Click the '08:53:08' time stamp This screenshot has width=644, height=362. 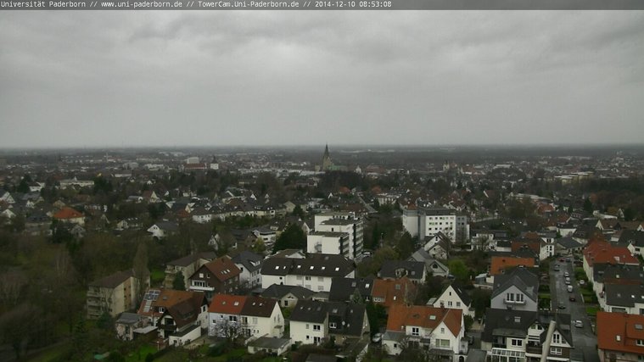[376, 4]
